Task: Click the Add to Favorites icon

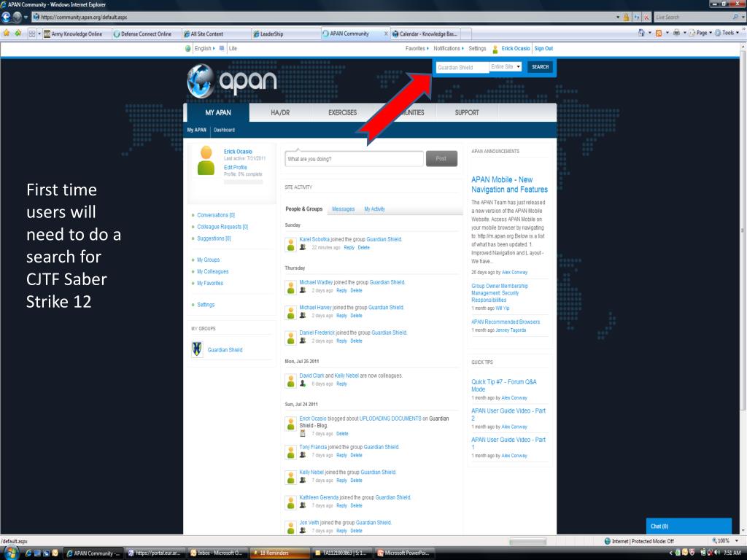Action: click(x=18, y=34)
